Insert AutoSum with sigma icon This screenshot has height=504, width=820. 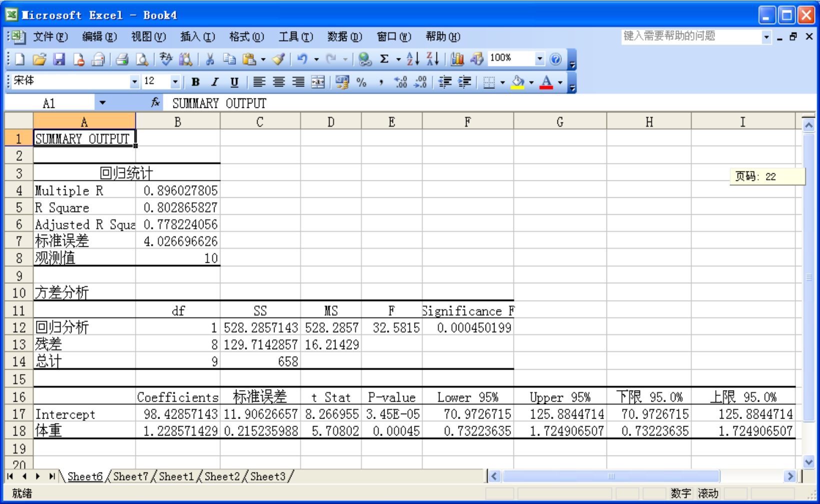coord(384,59)
